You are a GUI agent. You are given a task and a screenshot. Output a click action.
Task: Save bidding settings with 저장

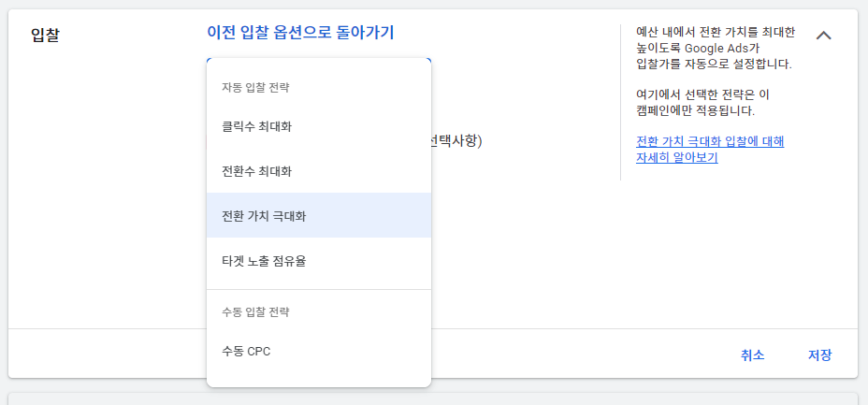pos(819,355)
